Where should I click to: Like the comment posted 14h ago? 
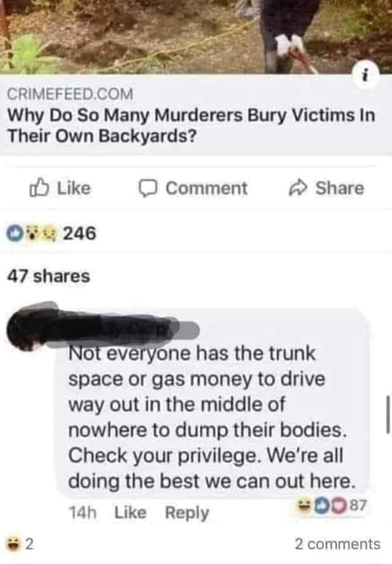tap(130, 512)
